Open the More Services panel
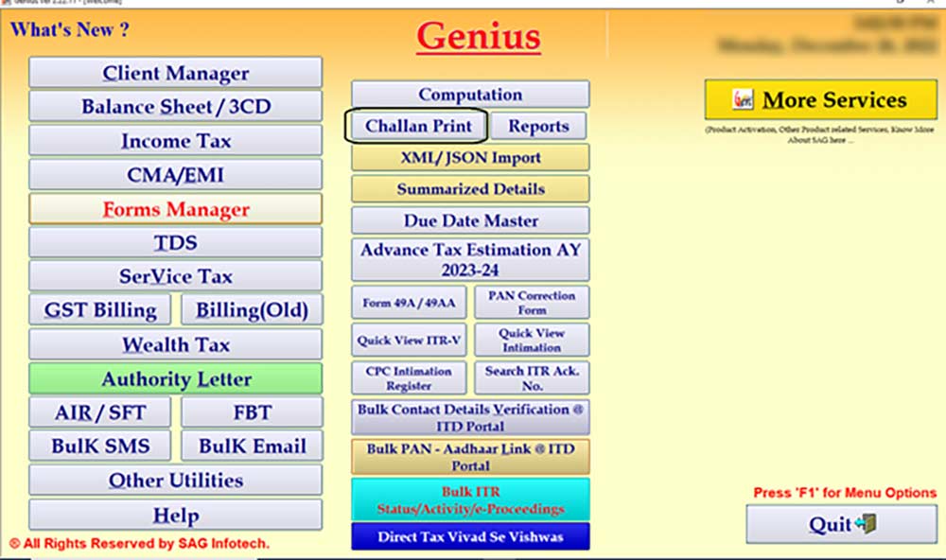This screenshot has height=560, width=946. 819,99
